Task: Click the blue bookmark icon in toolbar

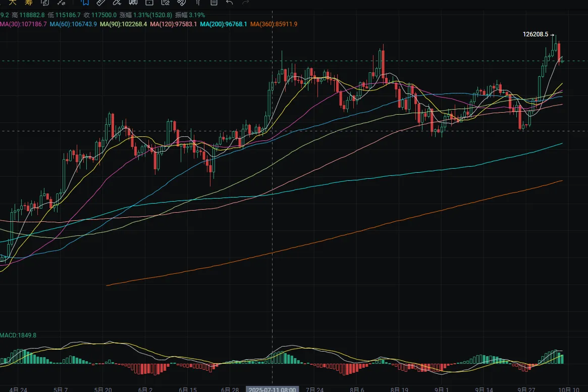Action: tap(85, 3)
